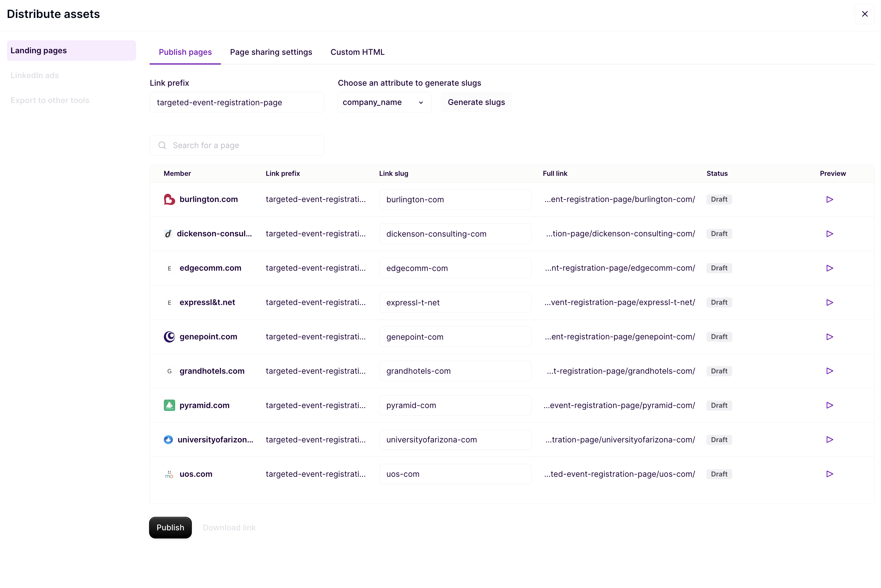This screenshot has height=588, width=881.
Task: Preview the grandhotels.com page
Action: pos(829,371)
